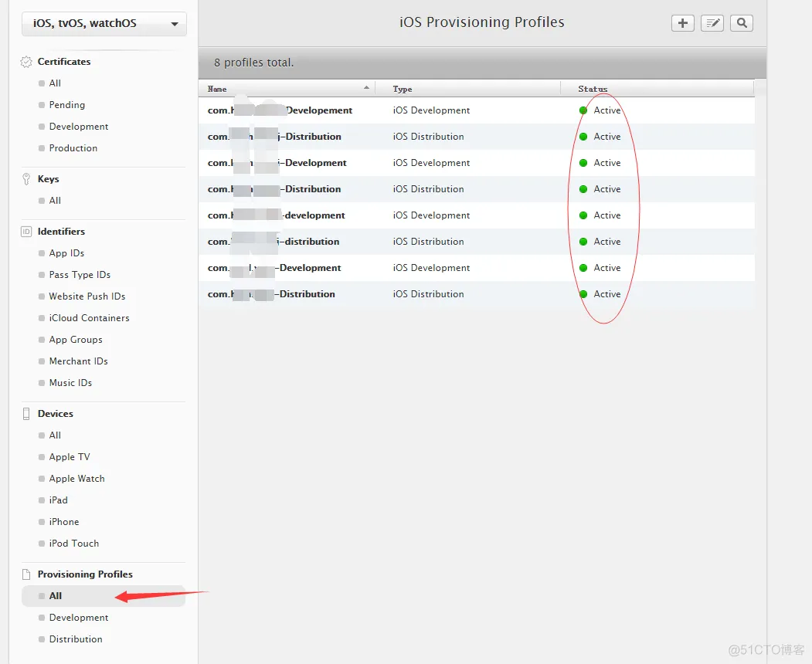The height and width of the screenshot is (664, 812).
Task: Open iCloud Containers
Action: coord(89,318)
